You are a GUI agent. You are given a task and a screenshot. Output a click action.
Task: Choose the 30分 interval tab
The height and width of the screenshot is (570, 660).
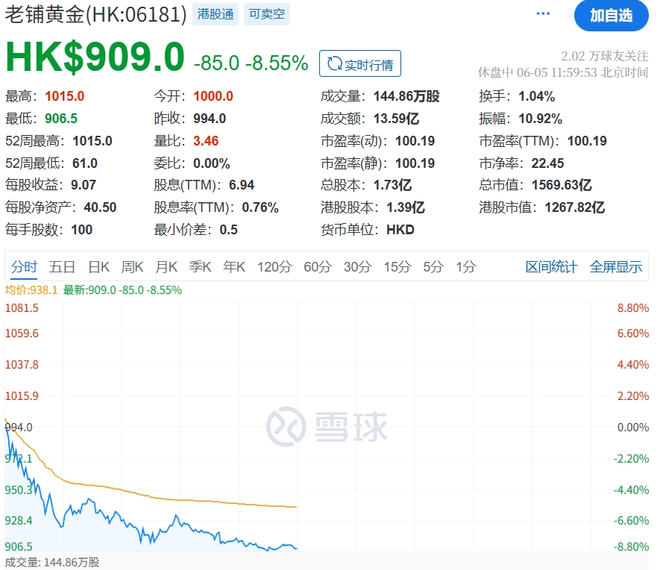tap(357, 266)
